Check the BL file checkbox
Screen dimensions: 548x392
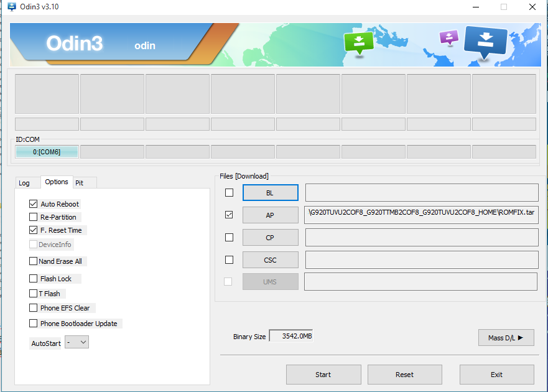coord(229,193)
